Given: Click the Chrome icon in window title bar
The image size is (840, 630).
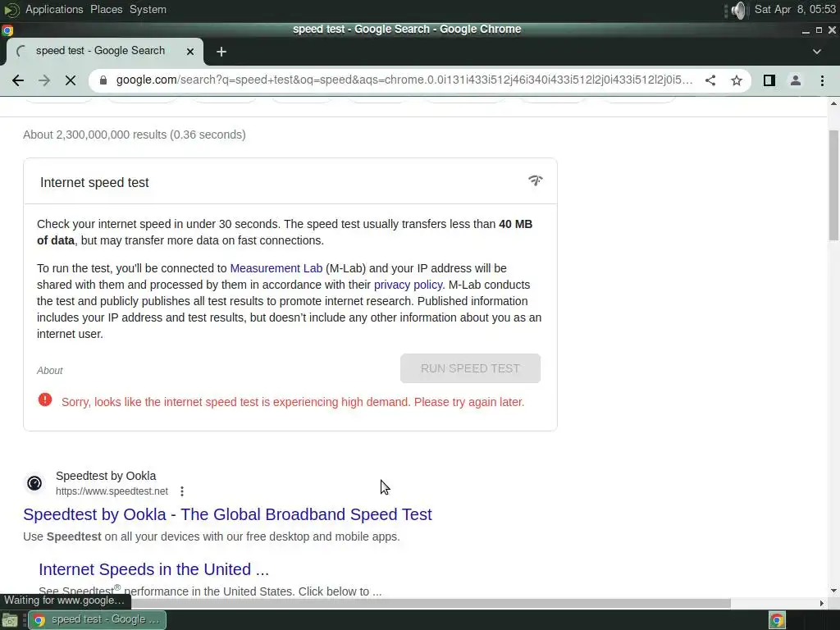Looking at the screenshot, I should coord(7,30).
